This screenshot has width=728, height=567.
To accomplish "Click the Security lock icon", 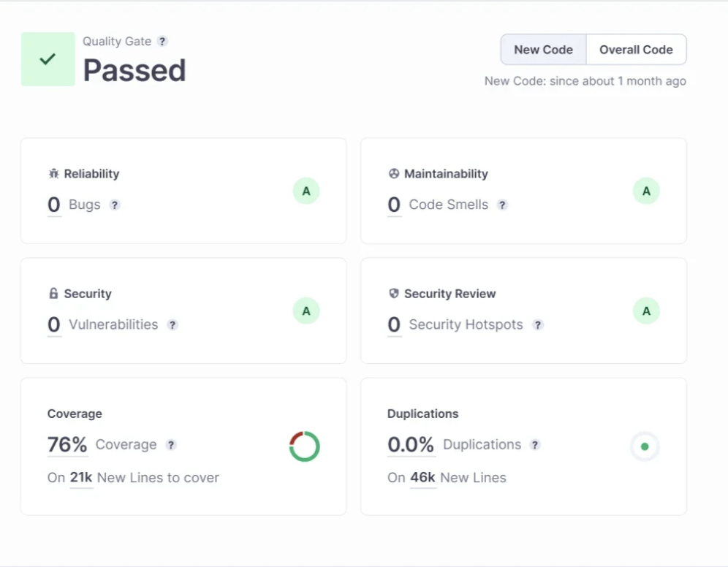I will (54, 293).
